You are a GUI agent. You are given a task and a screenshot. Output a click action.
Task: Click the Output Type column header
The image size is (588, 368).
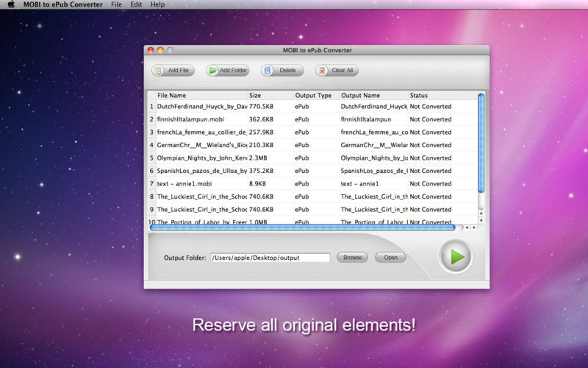coord(317,96)
